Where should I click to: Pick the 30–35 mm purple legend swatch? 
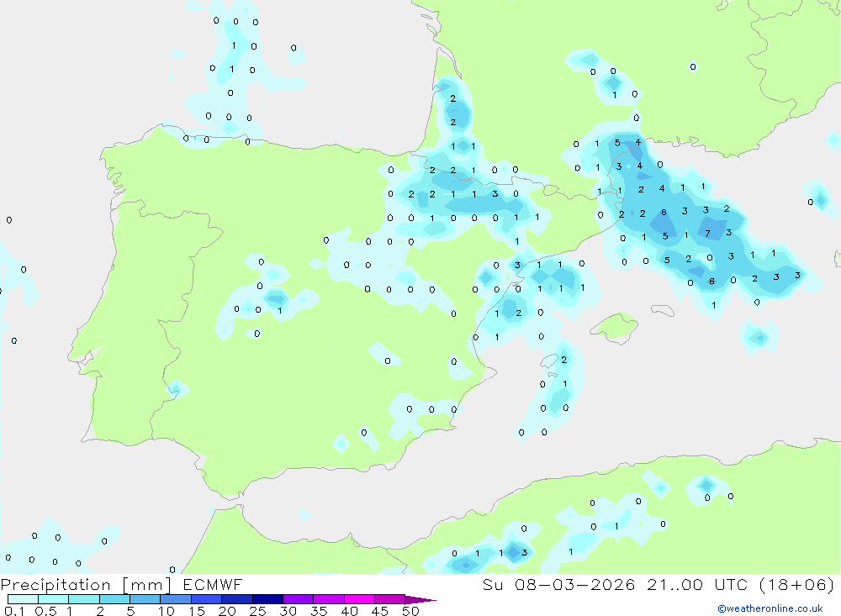click(x=298, y=599)
